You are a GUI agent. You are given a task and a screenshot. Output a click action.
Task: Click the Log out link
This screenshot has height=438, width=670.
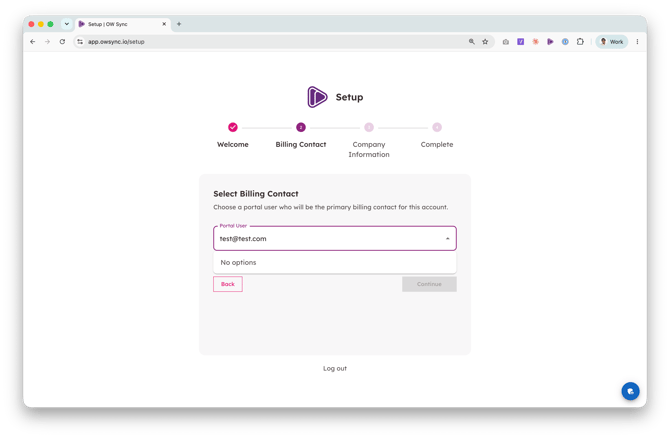335,368
